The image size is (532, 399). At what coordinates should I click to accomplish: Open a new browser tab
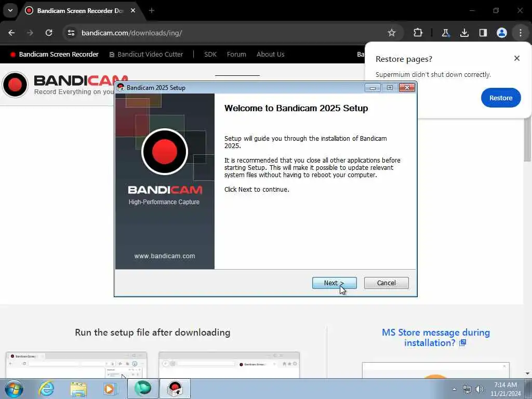pyautogui.click(x=152, y=10)
